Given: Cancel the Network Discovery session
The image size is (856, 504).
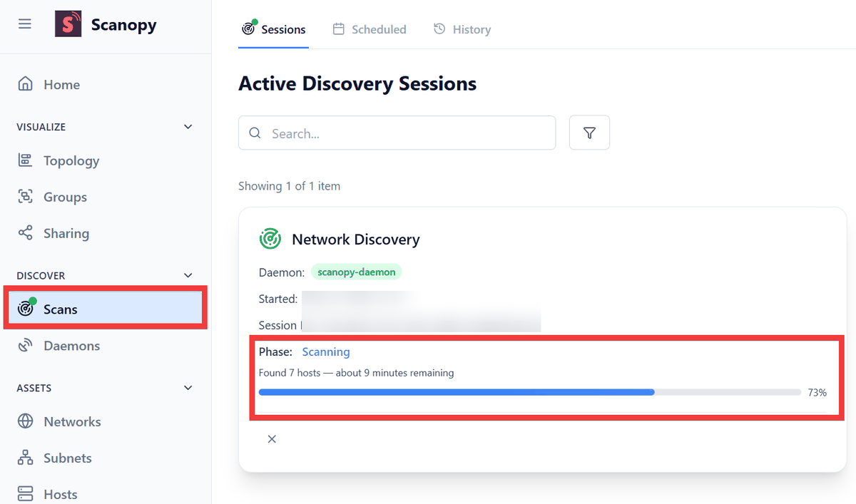Looking at the screenshot, I should click(272, 439).
